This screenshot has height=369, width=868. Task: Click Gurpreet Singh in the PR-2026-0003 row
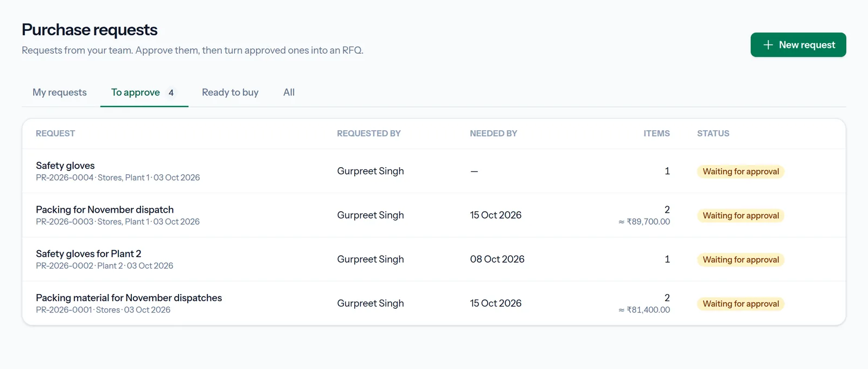(x=371, y=215)
